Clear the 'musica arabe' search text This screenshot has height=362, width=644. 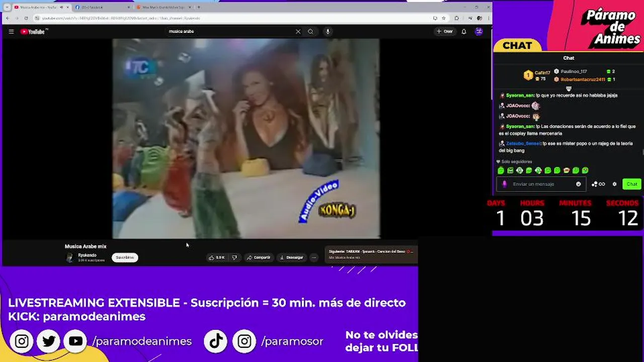pos(298,31)
